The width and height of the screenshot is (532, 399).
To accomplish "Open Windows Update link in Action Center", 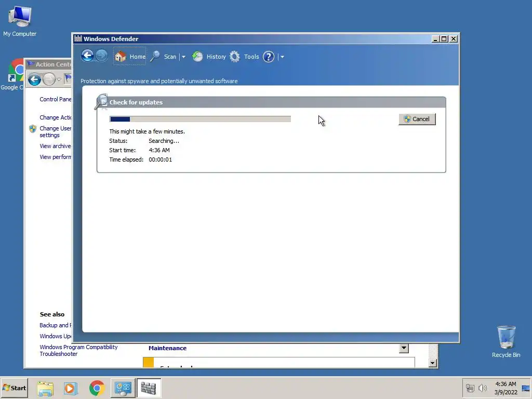I will pyautogui.click(x=55, y=336).
